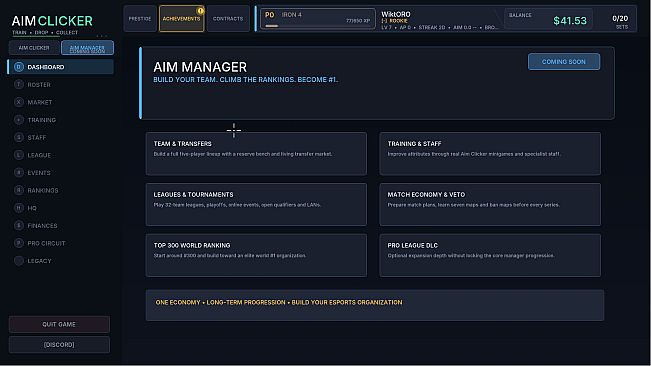Screen dimensions: 651x366
Task: Click the Coming Soon button
Action: click(564, 61)
